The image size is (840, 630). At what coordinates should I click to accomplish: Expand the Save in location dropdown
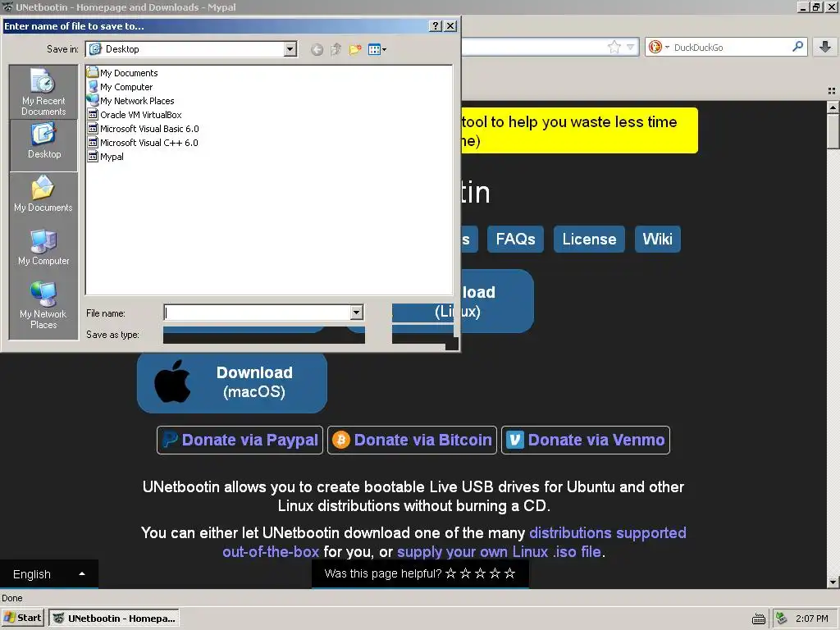tap(290, 49)
